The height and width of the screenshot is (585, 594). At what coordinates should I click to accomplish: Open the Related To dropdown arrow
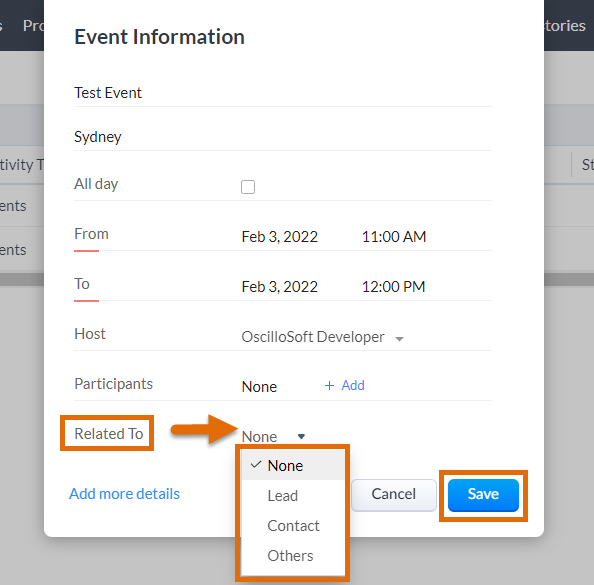tap(301, 436)
